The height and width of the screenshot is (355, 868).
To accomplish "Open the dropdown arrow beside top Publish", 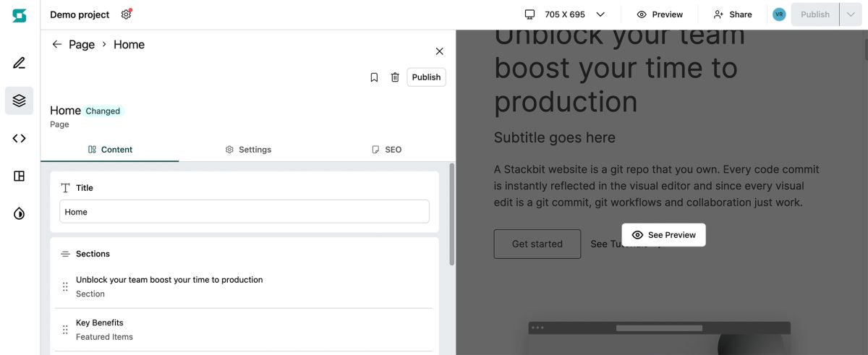I will click(851, 14).
